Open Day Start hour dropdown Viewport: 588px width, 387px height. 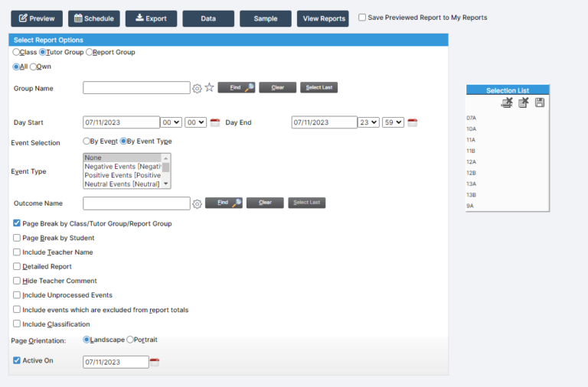point(171,122)
